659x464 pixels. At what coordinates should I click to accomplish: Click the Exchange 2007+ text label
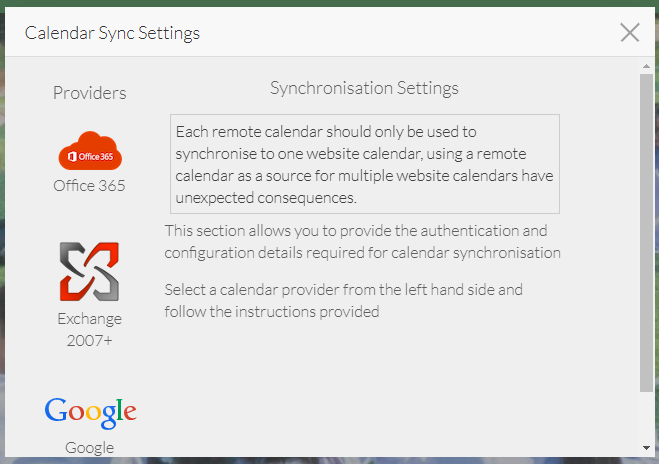[x=90, y=329]
